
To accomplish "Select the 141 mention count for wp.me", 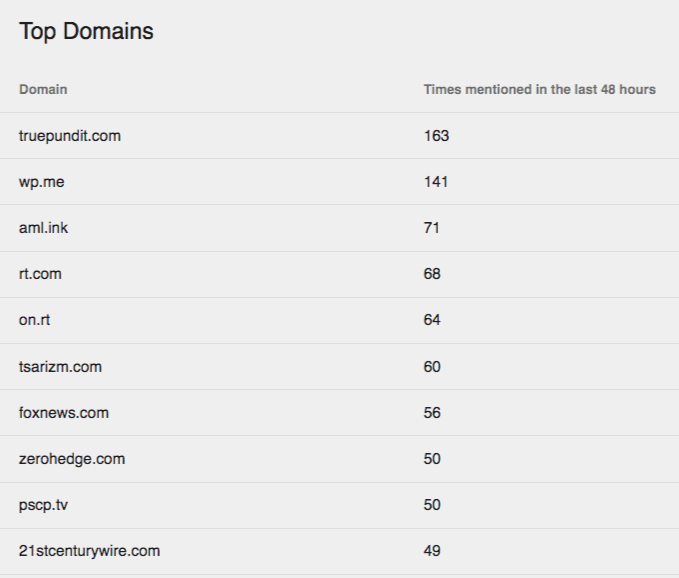I will click(x=436, y=182).
